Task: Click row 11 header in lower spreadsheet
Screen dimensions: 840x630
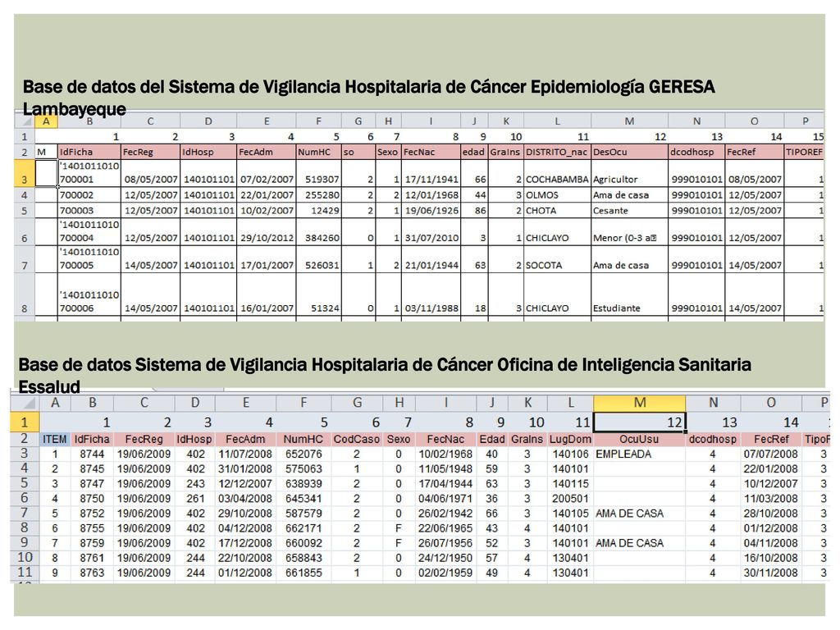Action: coord(24,573)
